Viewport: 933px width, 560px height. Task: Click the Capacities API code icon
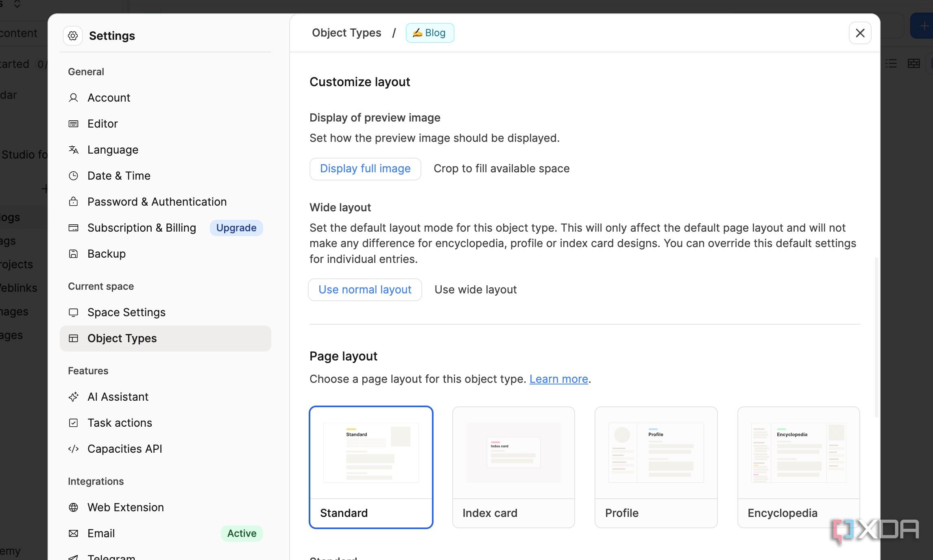coord(73,449)
